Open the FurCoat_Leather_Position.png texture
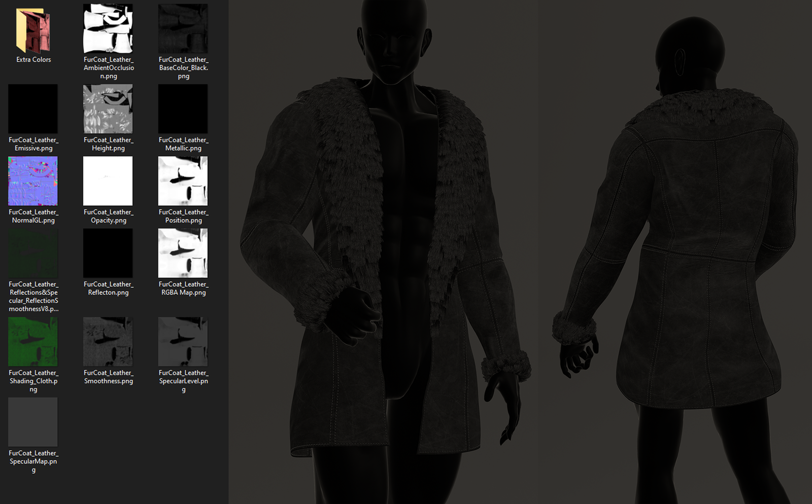Screen dimensions: 812x504 183,181
